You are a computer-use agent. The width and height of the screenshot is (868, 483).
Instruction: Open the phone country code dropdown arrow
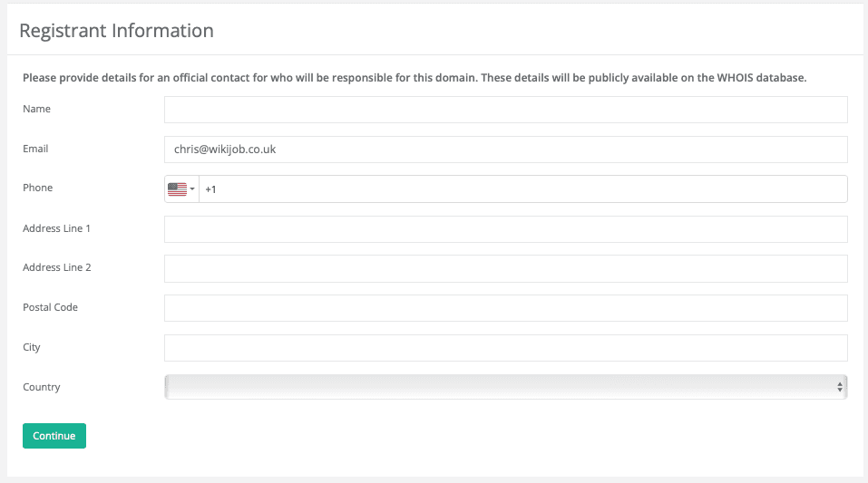pos(192,189)
